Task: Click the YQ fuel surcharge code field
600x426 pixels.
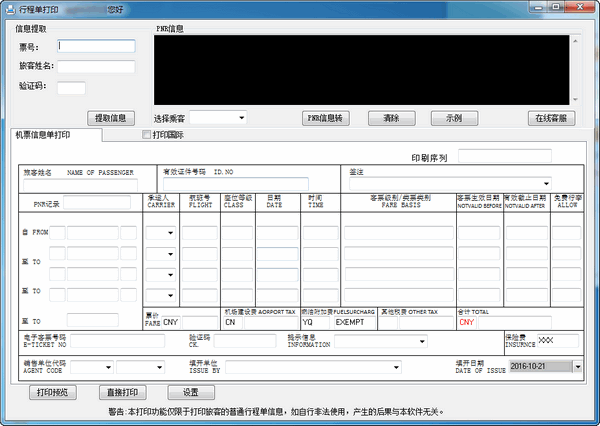Action: (x=315, y=322)
